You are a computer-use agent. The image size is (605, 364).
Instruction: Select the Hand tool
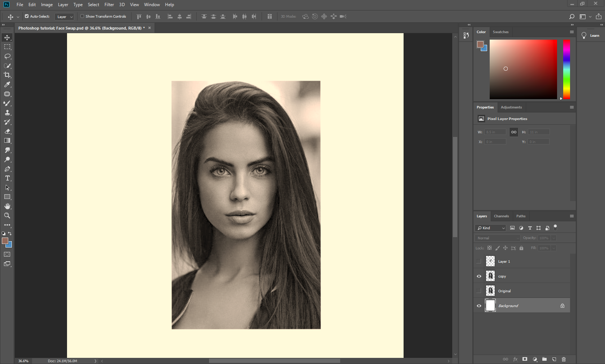coord(7,206)
